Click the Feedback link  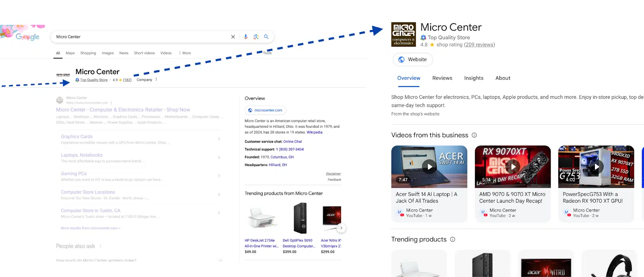(x=334, y=180)
